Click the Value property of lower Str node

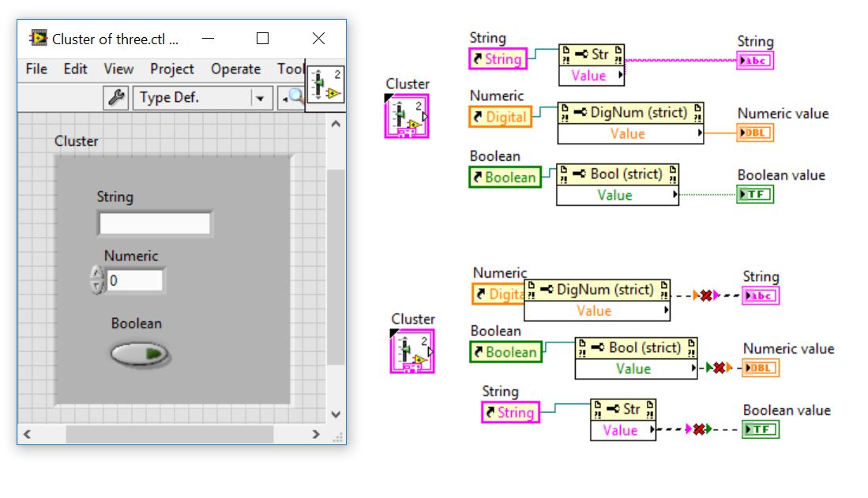click(623, 430)
